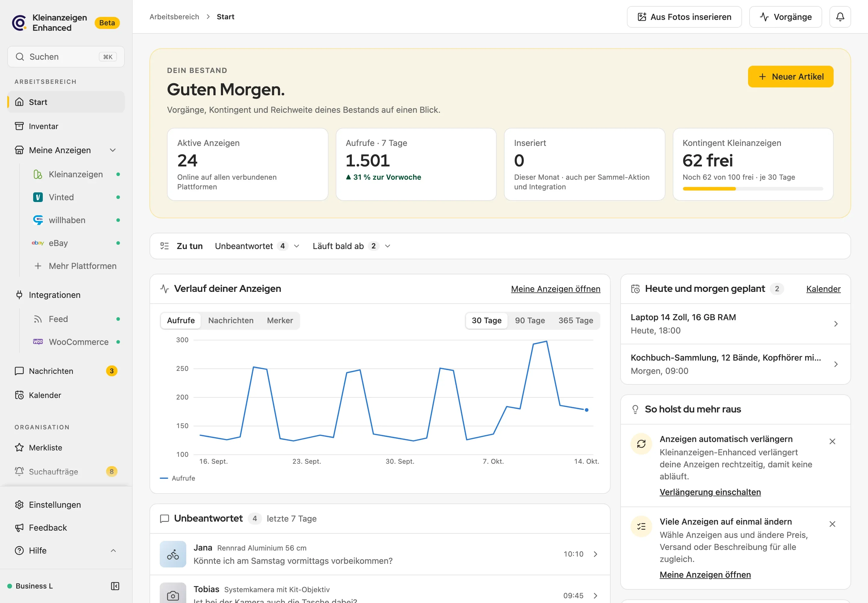The image size is (868, 603).
Task: Open Nachrichten with 3 unread
Action: 66,371
